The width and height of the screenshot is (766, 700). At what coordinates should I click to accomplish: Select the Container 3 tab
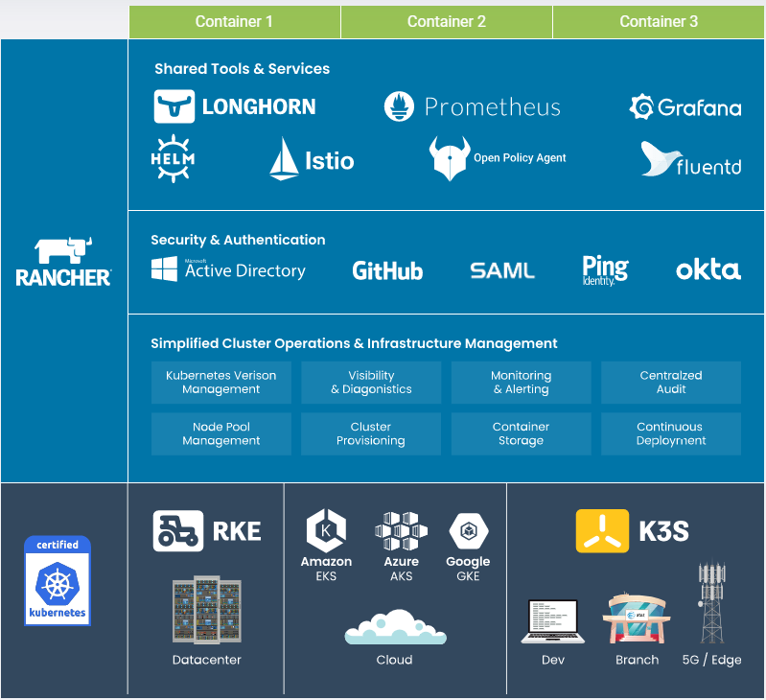pos(659,21)
